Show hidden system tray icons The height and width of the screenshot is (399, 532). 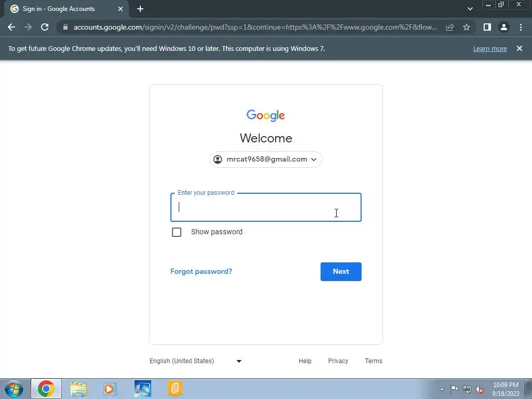tap(442, 389)
